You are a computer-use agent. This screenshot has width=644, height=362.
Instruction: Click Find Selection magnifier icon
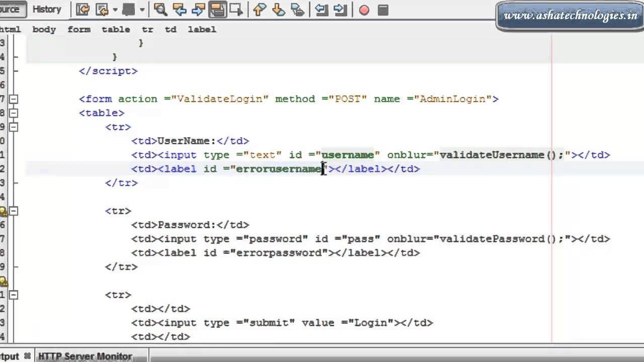click(160, 10)
